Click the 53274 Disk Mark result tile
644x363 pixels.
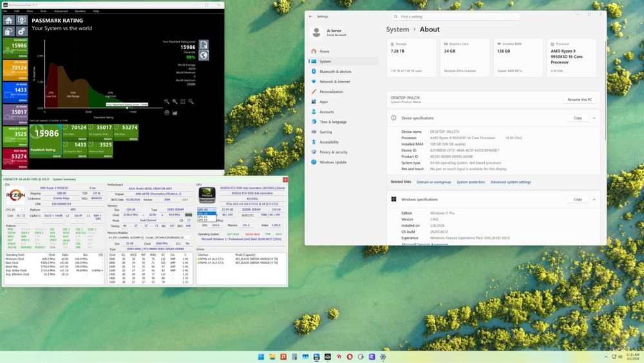click(x=126, y=132)
